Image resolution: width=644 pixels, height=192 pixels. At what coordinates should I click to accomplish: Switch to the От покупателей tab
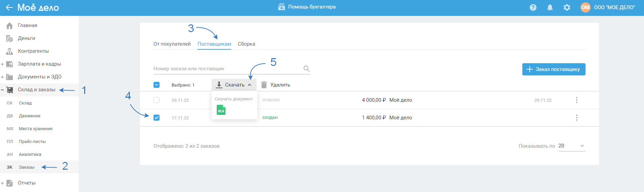coord(172,44)
